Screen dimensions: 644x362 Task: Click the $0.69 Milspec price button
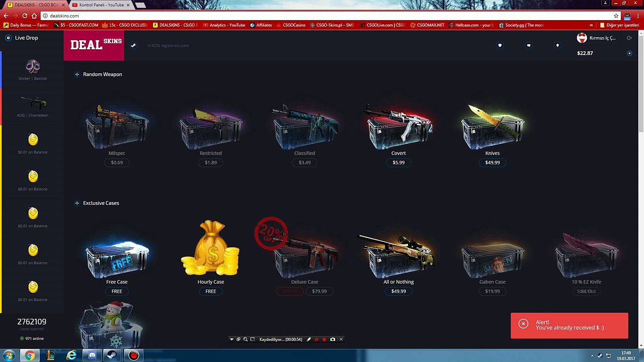coord(117,162)
